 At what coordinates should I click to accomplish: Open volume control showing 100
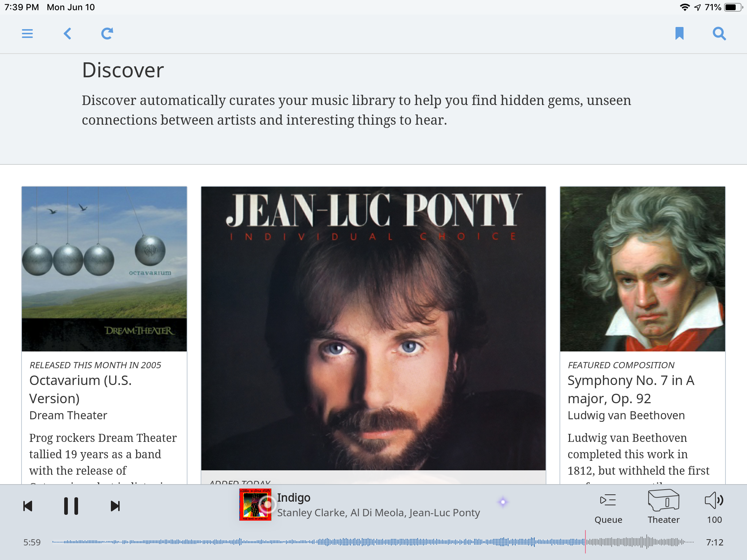click(x=714, y=507)
